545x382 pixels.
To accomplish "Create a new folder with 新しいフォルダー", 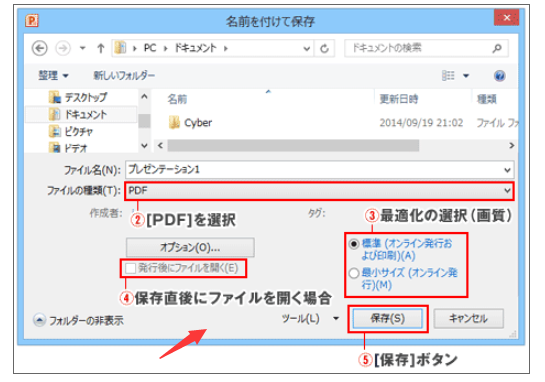I will pos(124,75).
